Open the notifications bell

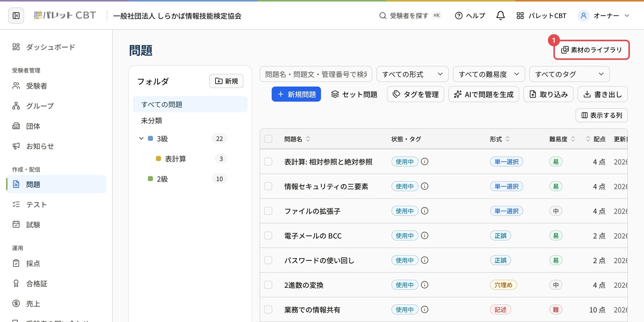tap(500, 16)
